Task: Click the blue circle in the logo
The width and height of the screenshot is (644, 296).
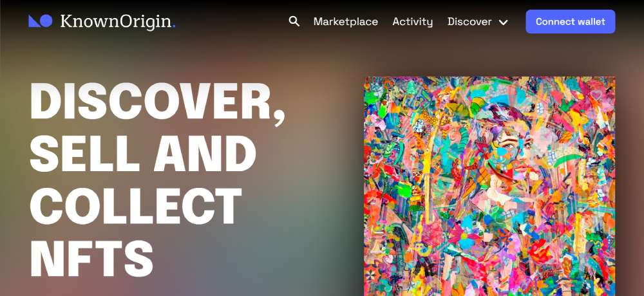Action: pyautogui.click(x=46, y=21)
